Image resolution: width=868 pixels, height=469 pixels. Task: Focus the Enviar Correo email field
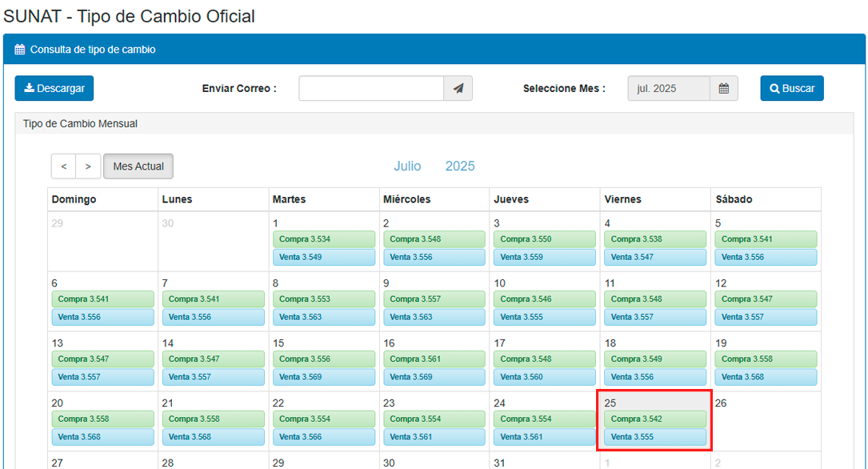point(371,89)
